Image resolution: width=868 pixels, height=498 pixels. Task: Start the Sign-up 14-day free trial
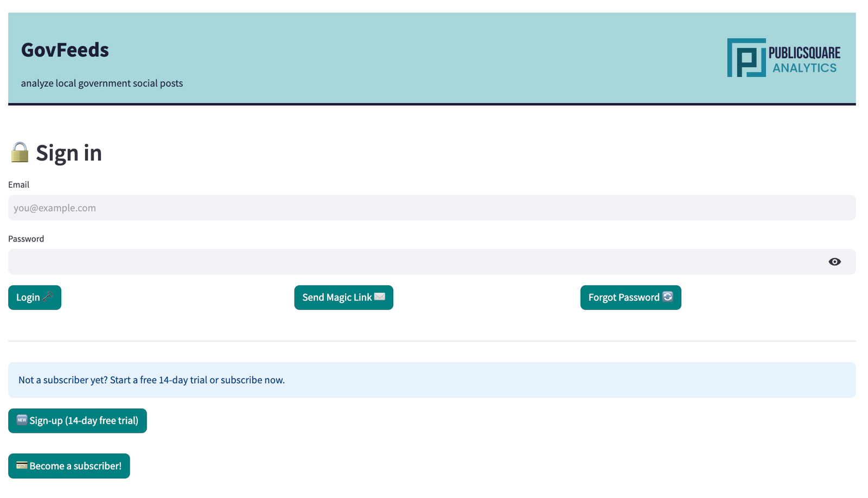pos(77,420)
